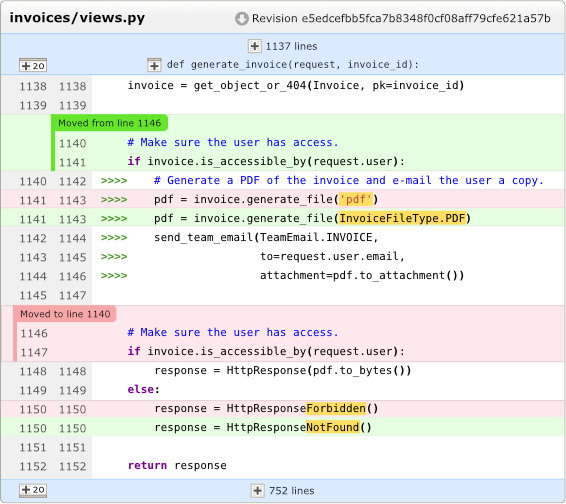Image resolution: width=566 pixels, height=504 pixels.
Task: Click removed line 1147 if-statement
Action: (x=266, y=352)
